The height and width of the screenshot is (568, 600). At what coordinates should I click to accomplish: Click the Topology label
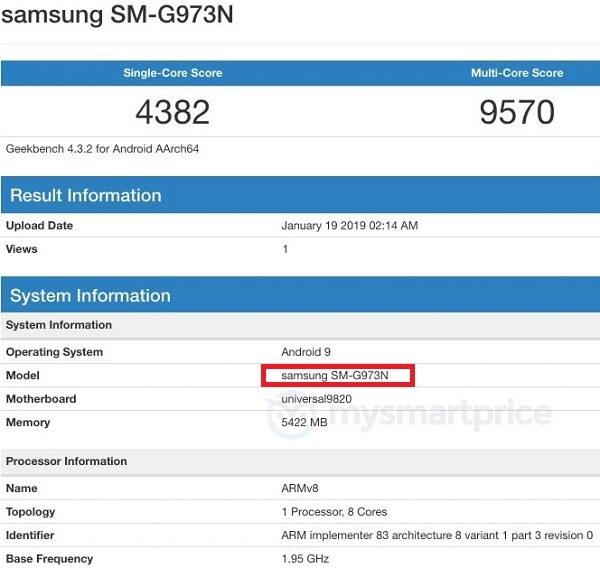[31, 512]
